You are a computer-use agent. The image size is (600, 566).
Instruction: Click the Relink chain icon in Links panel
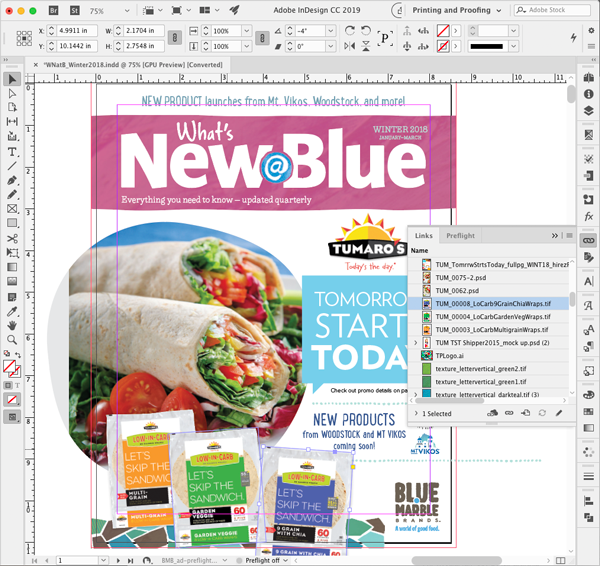pyautogui.click(x=509, y=413)
